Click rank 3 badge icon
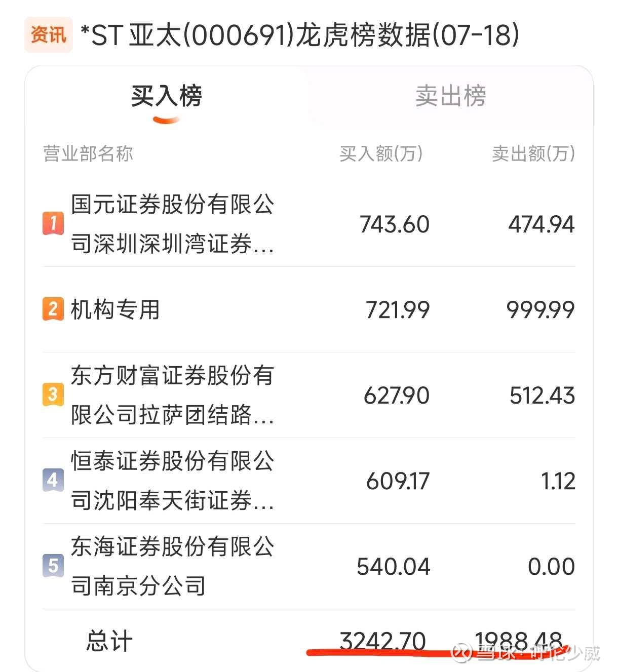 coord(53,394)
